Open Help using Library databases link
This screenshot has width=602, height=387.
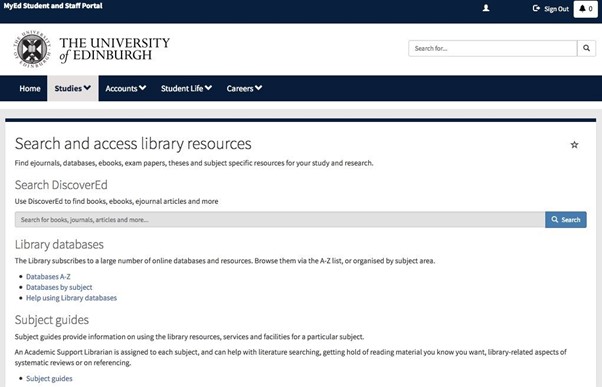pyautogui.click(x=71, y=298)
